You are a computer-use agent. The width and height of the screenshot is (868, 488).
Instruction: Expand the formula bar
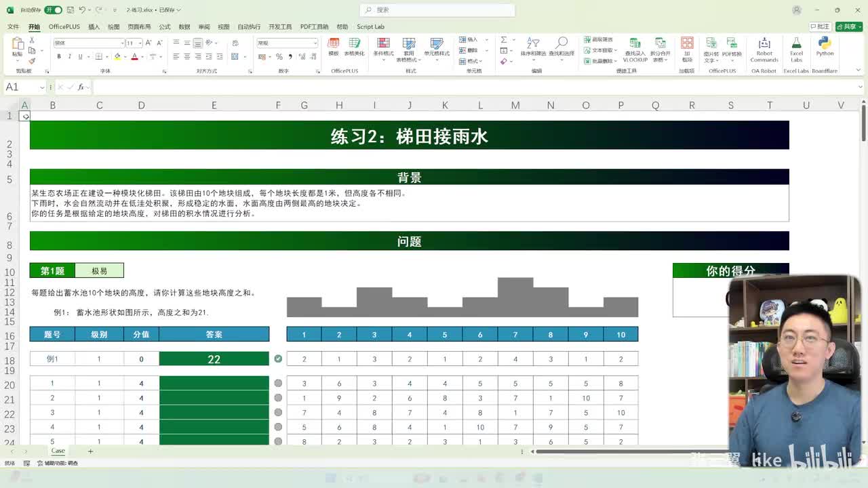(860, 87)
